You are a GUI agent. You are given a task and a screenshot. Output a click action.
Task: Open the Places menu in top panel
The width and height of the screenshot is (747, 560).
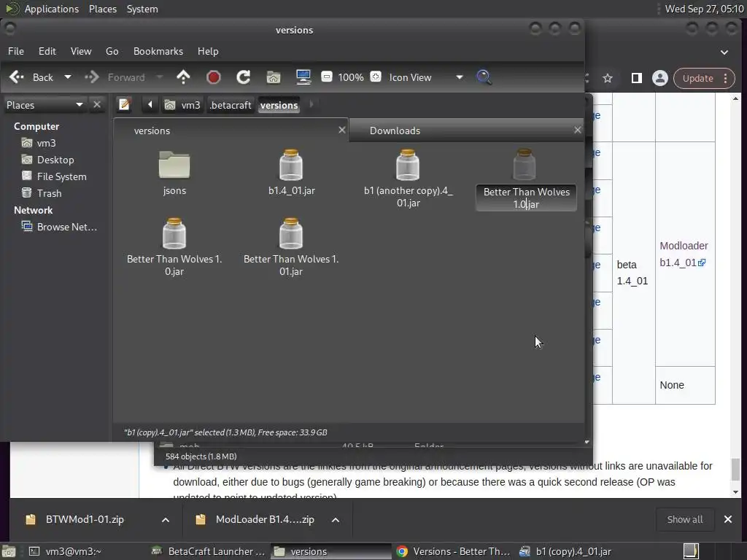pyautogui.click(x=102, y=9)
